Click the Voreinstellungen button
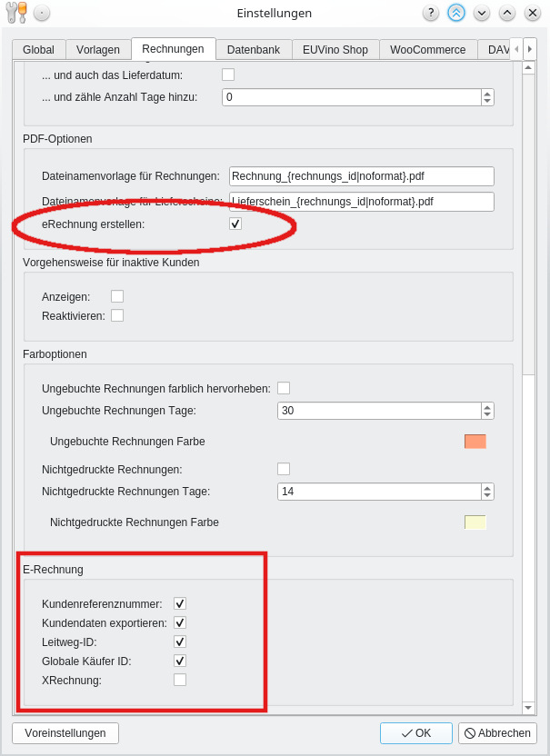This screenshot has width=550, height=756. point(65,733)
